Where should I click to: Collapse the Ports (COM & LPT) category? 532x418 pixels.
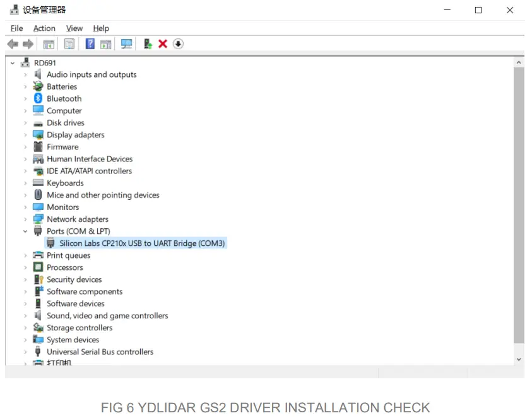coord(25,231)
